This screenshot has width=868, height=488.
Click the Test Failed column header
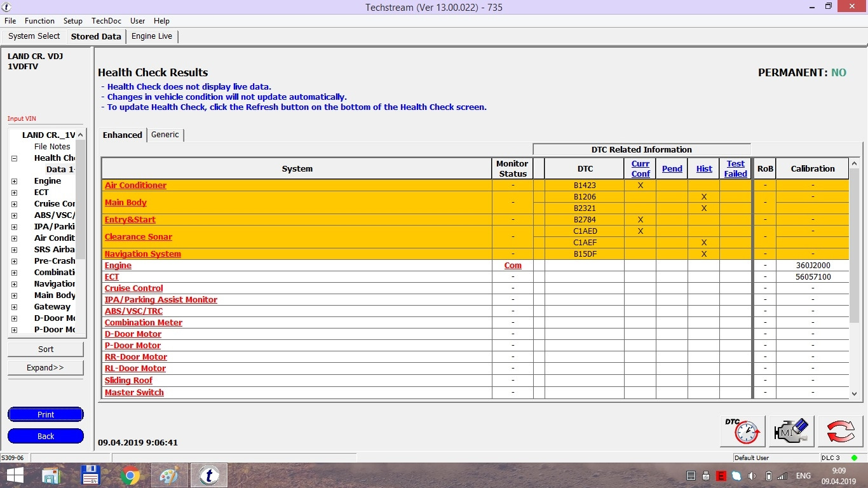736,168
